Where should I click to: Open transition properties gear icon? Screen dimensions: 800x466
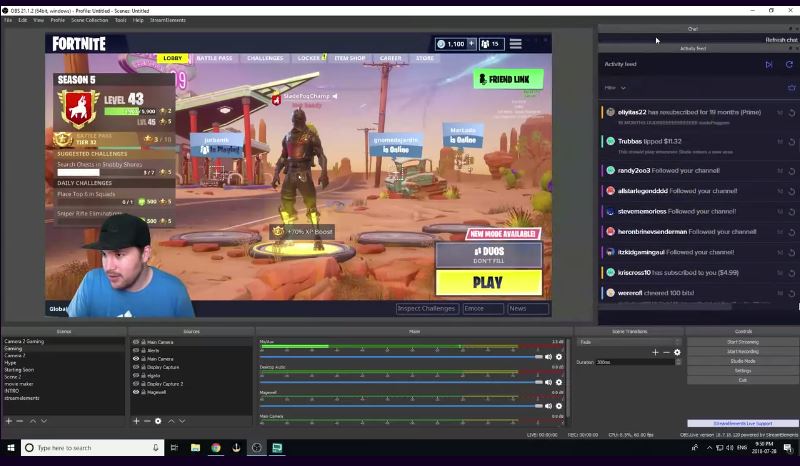click(677, 352)
